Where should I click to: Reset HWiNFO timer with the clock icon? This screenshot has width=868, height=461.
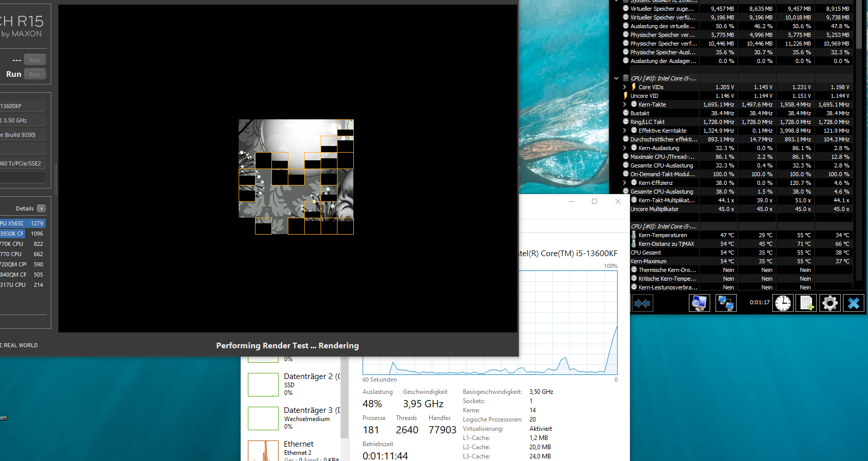click(783, 303)
